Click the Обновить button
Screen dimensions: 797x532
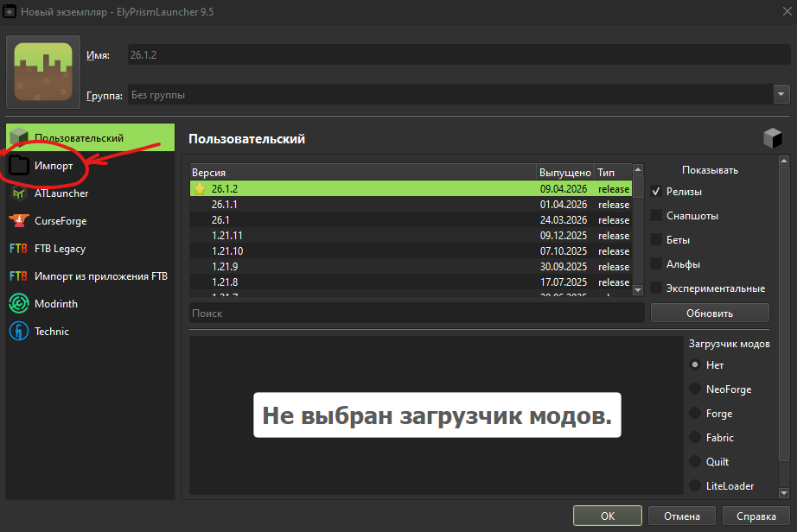click(710, 313)
